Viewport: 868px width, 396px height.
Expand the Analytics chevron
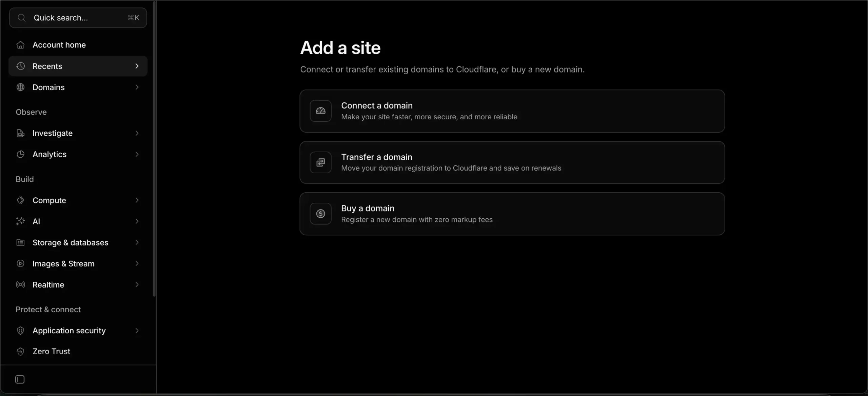pyautogui.click(x=137, y=154)
